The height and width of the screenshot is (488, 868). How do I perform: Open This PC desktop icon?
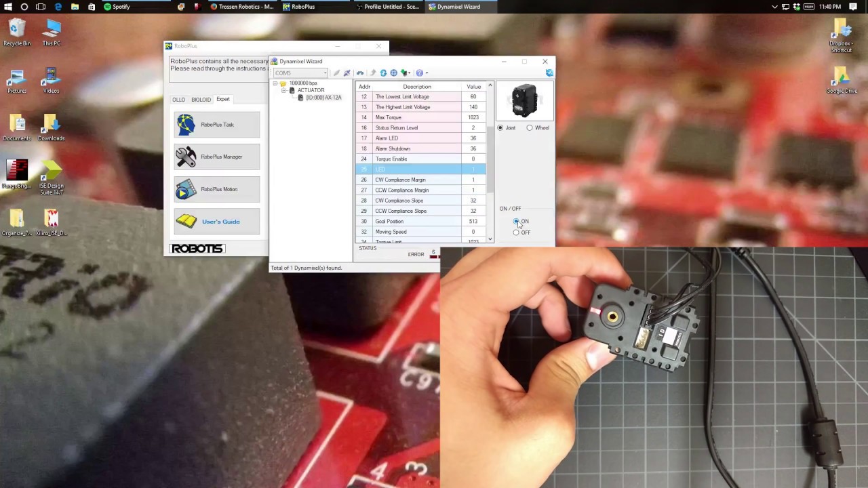coord(52,28)
